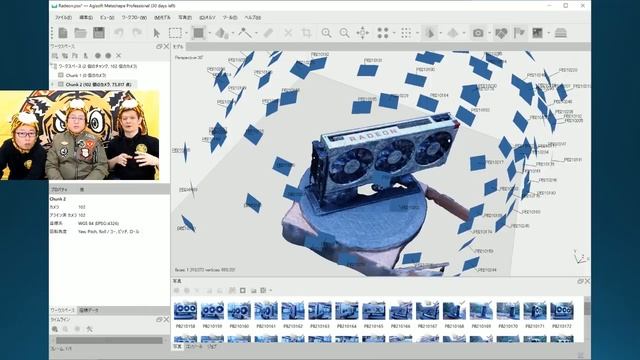
Task: Open the Tools (ツール) menu
Action: tap(229, 18)
